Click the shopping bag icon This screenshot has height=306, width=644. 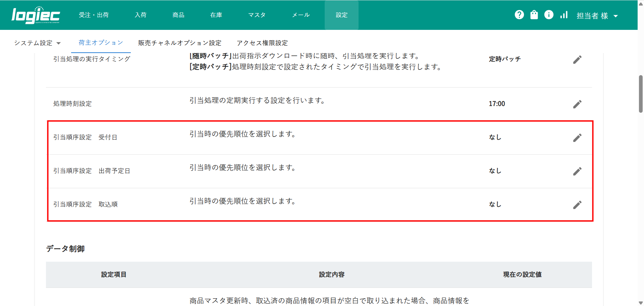[x=534, y=15]
